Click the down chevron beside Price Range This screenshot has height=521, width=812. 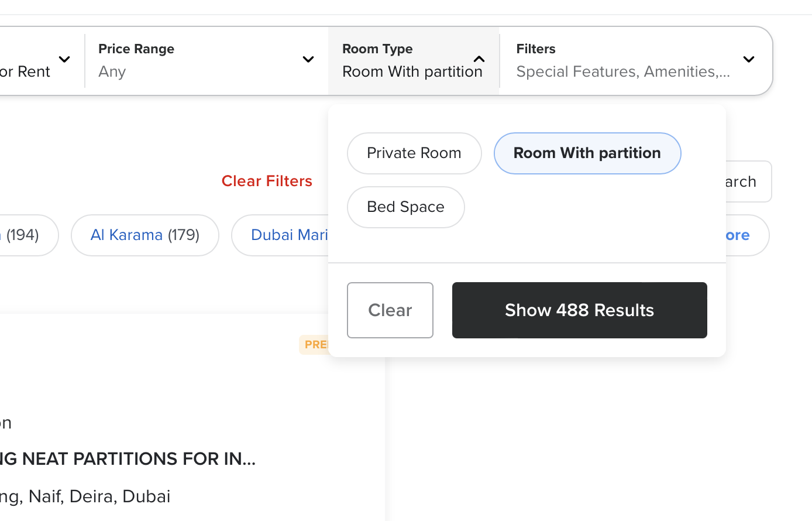[308, 59]
